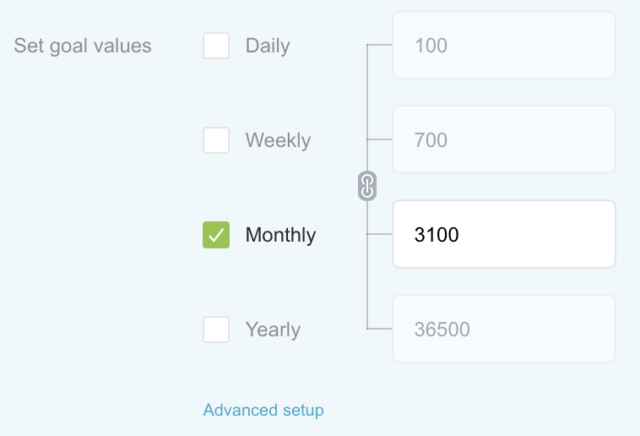
Task: Click the greyed-out 36500 value
Action: click(x=442, y=329)
